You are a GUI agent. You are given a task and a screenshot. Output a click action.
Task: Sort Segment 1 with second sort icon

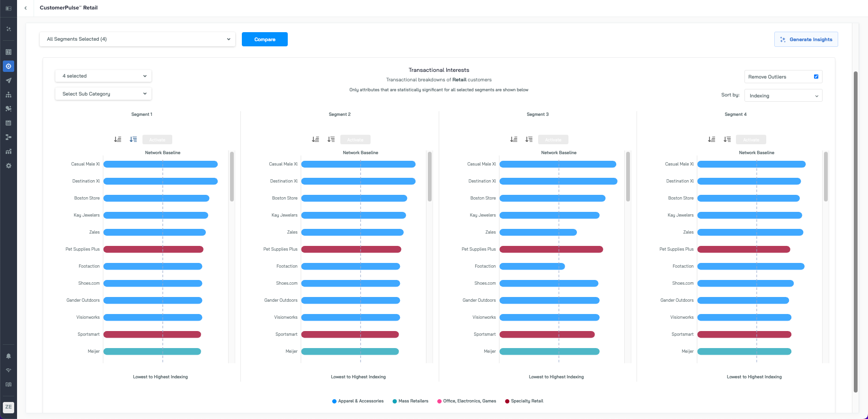pos(133,140)
